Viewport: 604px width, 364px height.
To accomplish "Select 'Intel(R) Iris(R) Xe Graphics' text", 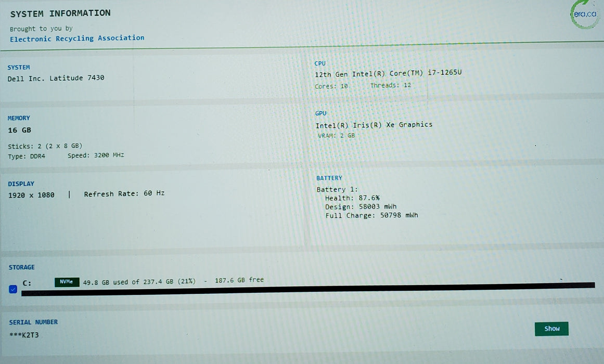I will [x=374, y=125].
